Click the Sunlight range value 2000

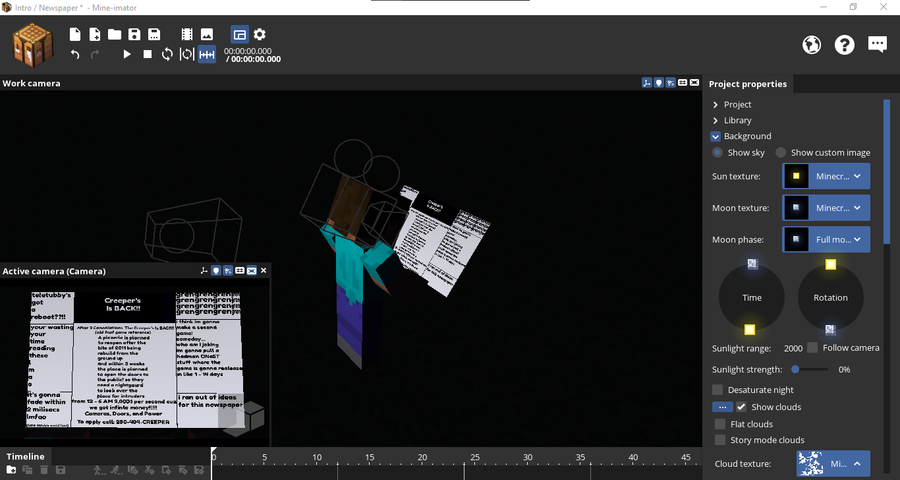793,349
